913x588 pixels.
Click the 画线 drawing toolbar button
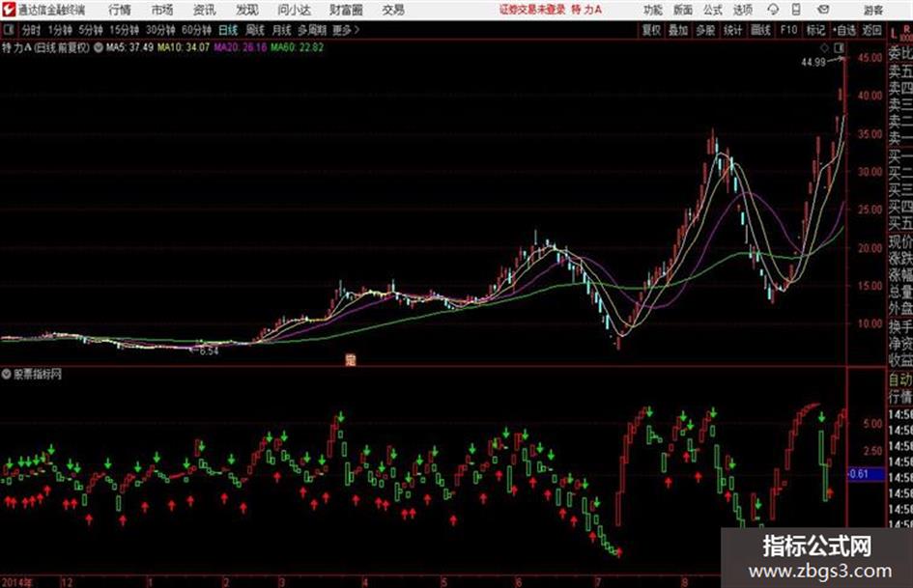(x=760, y=30)
